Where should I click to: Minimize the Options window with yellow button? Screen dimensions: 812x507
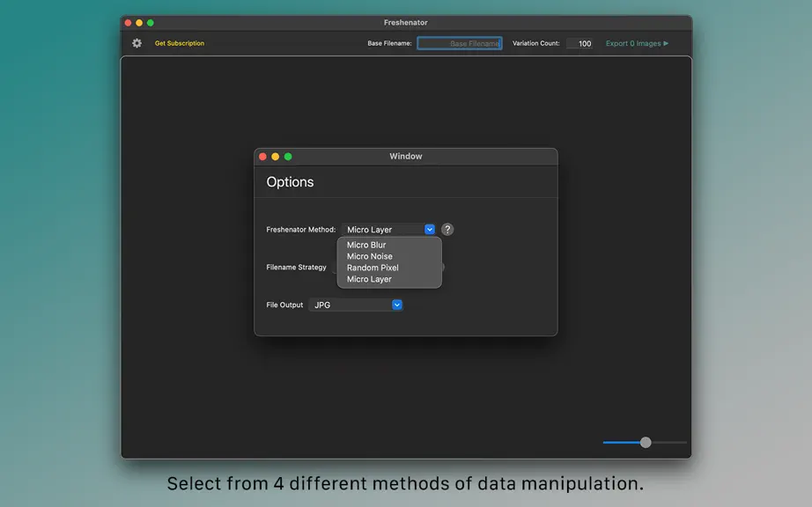(276, 157)
